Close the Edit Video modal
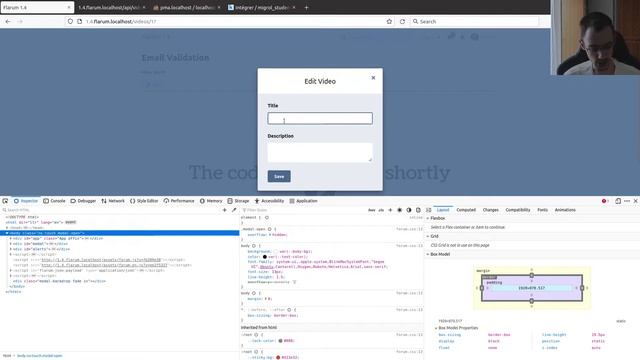 point(373,78)
